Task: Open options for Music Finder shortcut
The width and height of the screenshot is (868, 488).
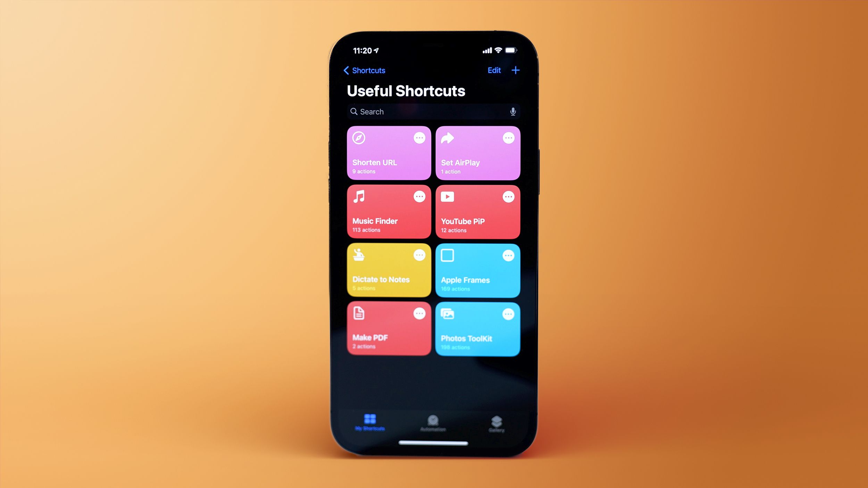Action: pyautogui.click(x=419, y=197)
